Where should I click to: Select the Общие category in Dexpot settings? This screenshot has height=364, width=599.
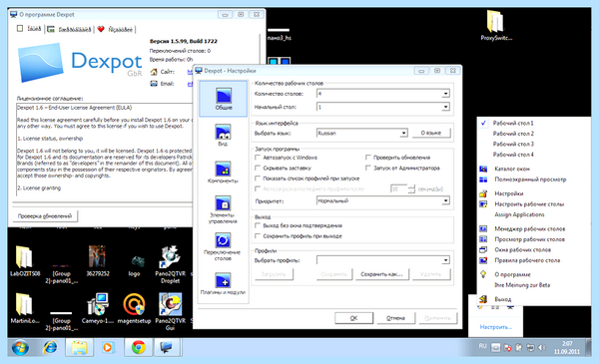coord(223,99)
